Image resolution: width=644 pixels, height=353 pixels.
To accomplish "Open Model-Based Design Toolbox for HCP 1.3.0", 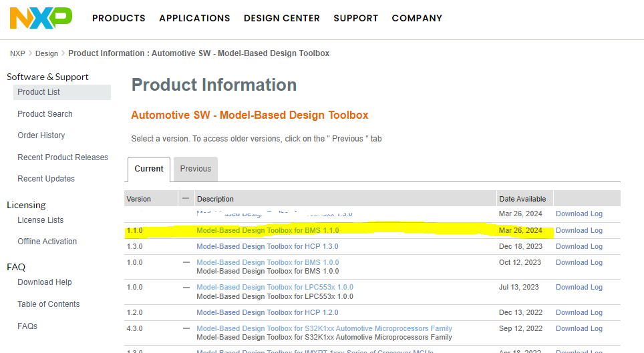I will [267, 246].
